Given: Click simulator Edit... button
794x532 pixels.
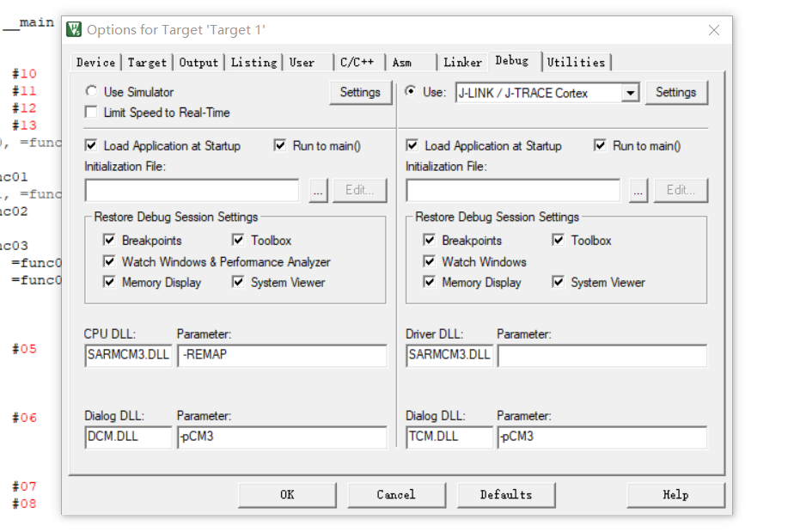Looking at the screenshot, I should tap(359, 191).
